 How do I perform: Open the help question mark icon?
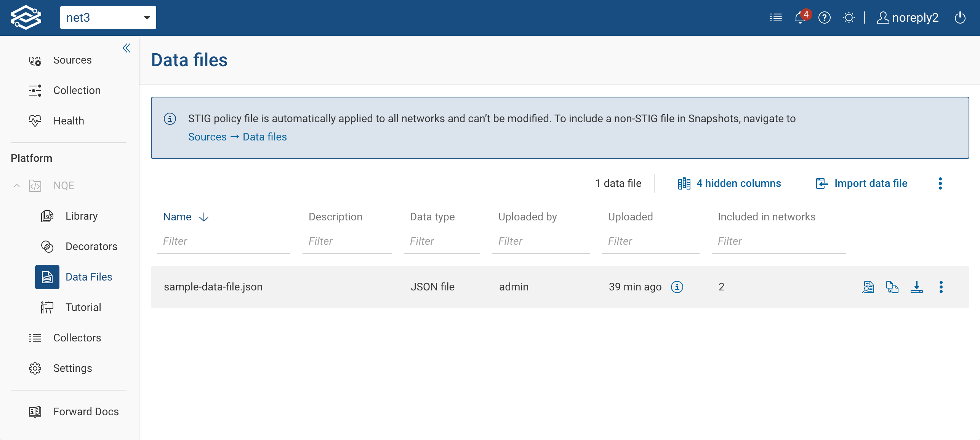click(825, 18)
